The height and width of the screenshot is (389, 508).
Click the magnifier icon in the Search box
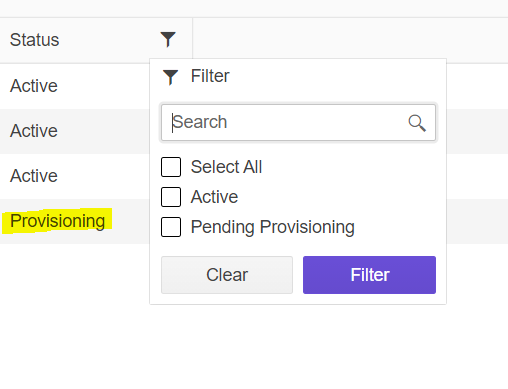417,123
